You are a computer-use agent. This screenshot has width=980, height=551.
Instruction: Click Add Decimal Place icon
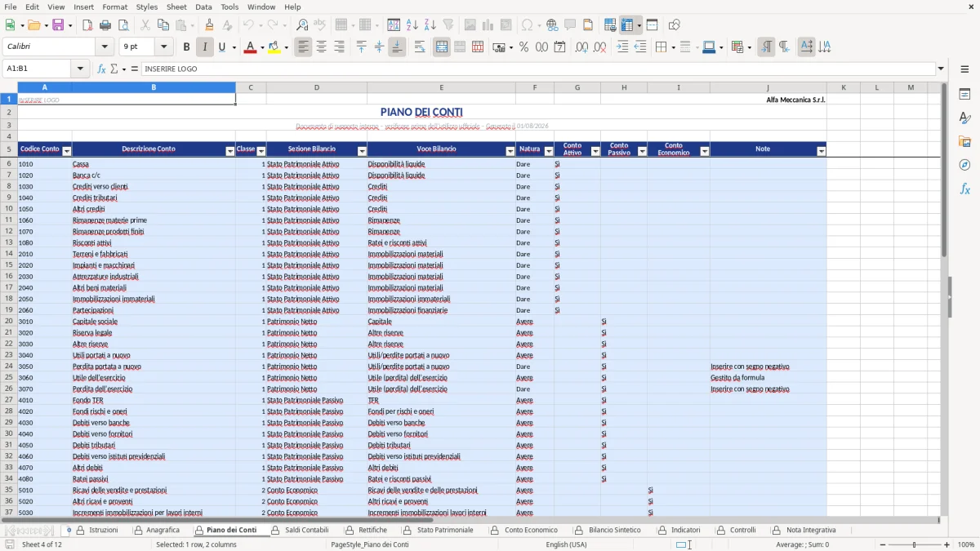pyautogui.click(x=581, y=47)
